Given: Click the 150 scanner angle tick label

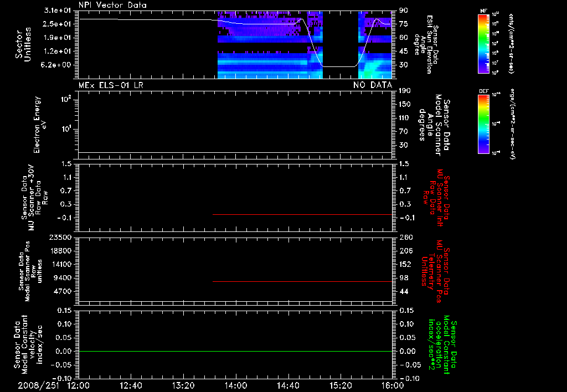Looking at the screenshot, I should [x=405, y=104].
